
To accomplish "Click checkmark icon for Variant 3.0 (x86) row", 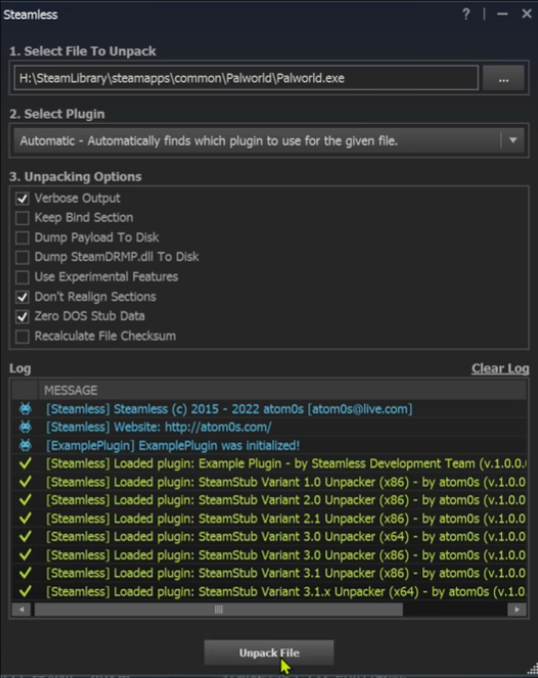I will 26,555.
